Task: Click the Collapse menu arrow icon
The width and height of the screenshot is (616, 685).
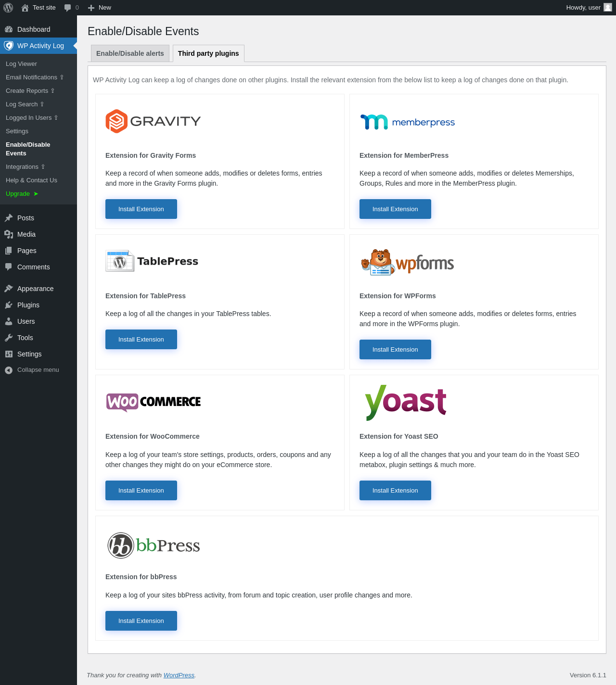Action: pyautogui.click(x=9, y=370)
